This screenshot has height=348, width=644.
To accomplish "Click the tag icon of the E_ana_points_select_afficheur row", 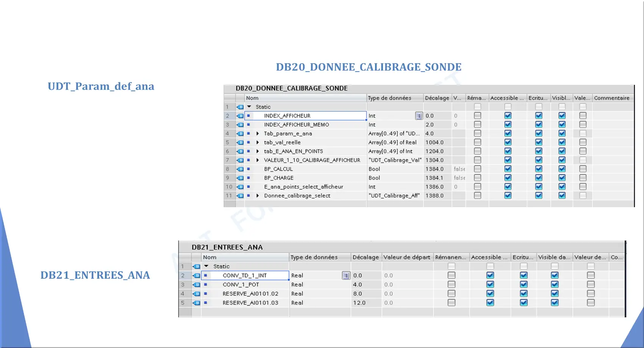I will point(240,187).
